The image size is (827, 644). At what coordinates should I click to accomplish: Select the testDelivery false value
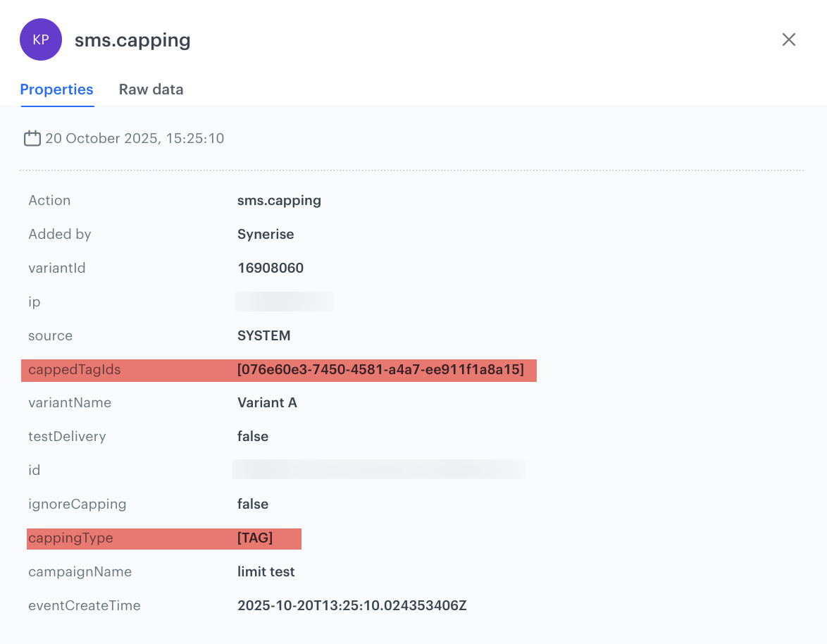(x=253, y=436)
